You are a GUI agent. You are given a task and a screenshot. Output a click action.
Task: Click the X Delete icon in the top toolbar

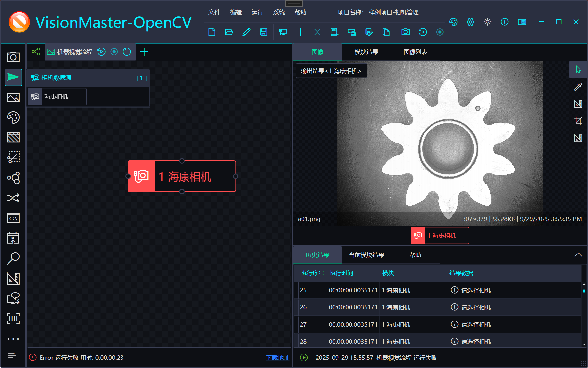click(x=317, y=32)
